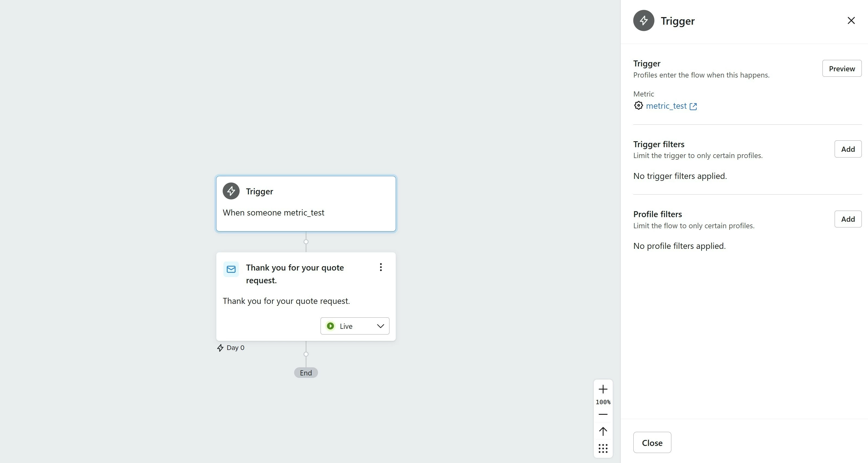868x463 pixels.
Task: Open the Live status dropdown
Action: 355,326
